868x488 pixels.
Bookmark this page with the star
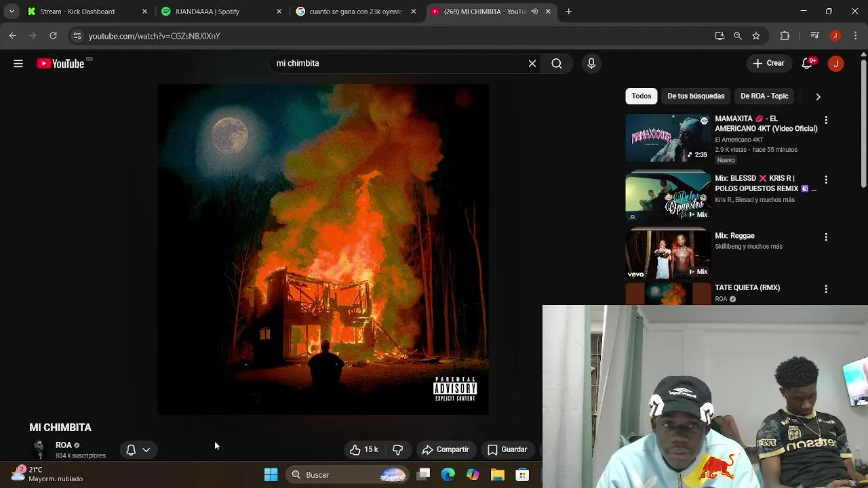[x=756, y=36]
